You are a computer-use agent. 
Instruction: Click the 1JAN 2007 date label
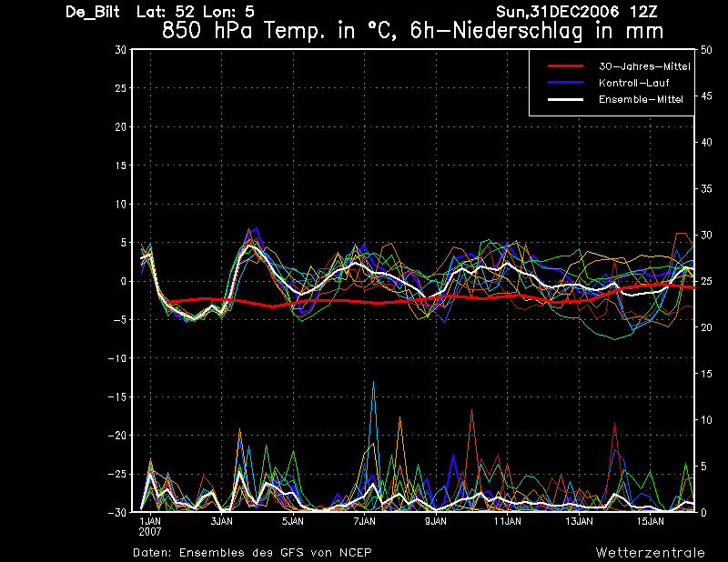150,527
